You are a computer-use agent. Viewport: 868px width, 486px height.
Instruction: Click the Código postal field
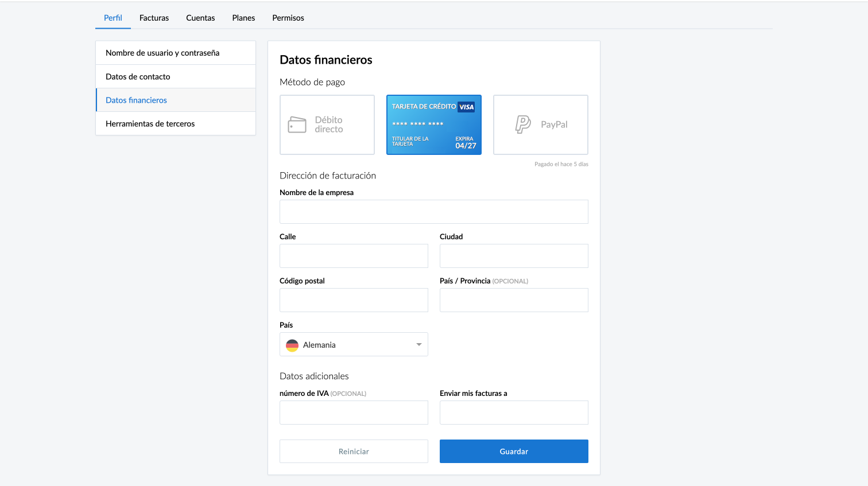coord(354,300)
